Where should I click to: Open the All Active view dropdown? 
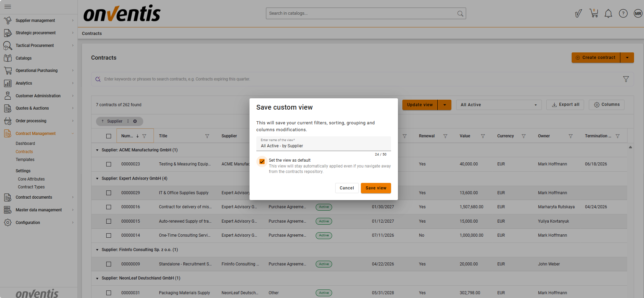coord(498,105)
